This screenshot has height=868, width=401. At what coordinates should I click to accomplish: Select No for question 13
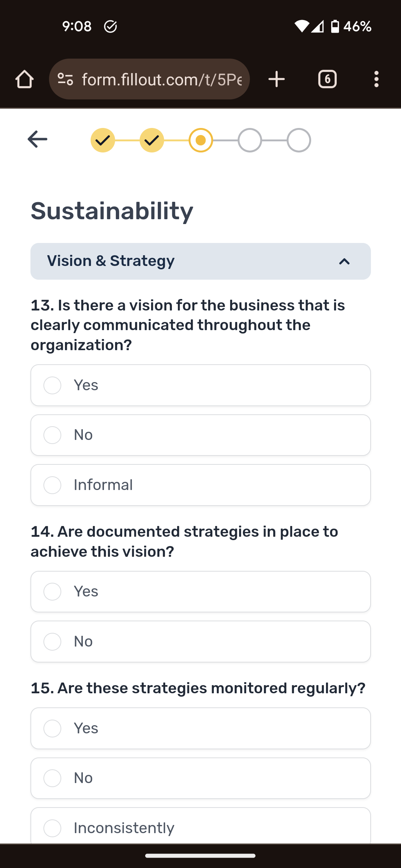click(x=200, y=435)
